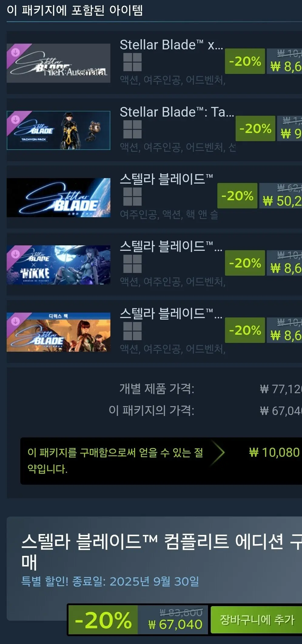Click the Windows icon under the NIKKE DLC item
The height and width of the screenshot is (644, 302).
pyautogui.click(x=133, y=264)
